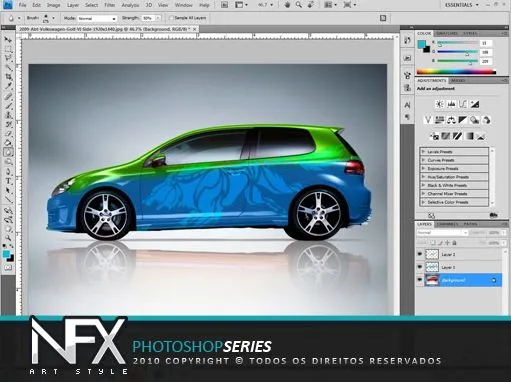This screenshot has width=511, height=382.
Task: Select the Eyedropper tool
Action: point(8,86)
